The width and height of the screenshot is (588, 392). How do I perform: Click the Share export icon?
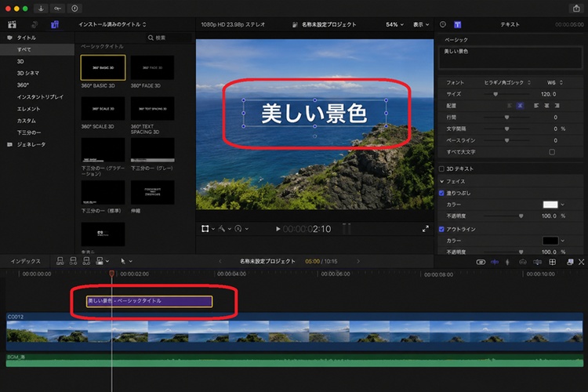point(576,9)
